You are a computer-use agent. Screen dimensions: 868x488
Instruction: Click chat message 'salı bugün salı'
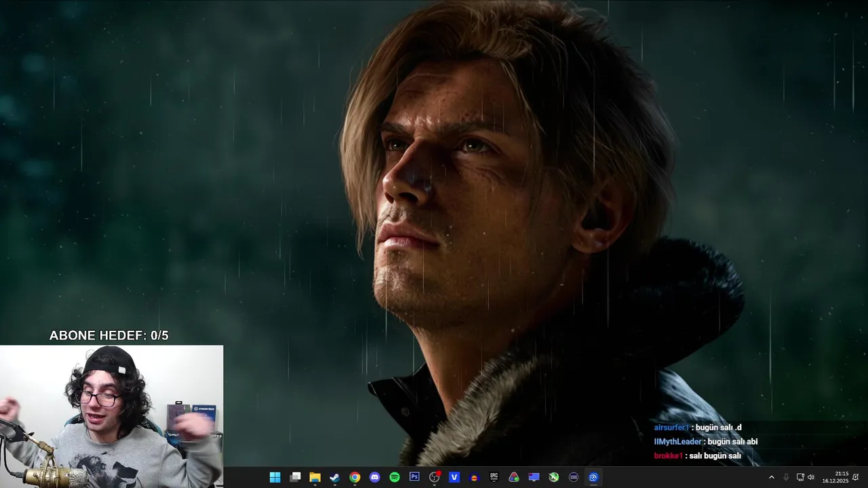715,456
